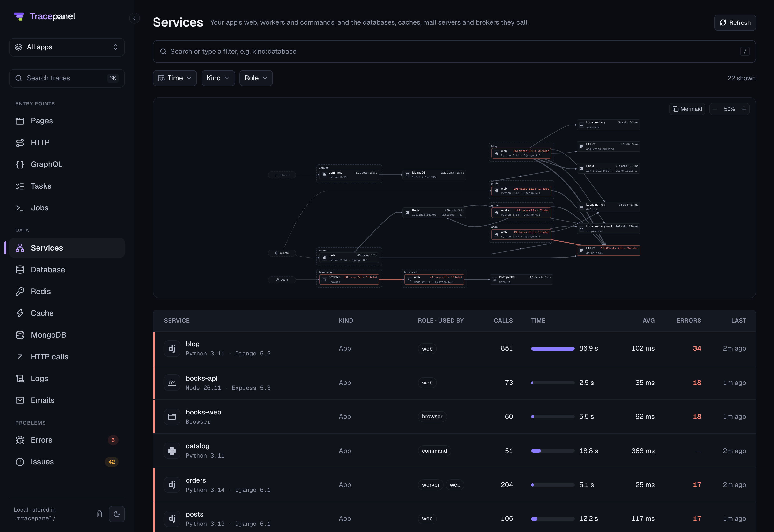The width and height of the screenshot is (774, 532).
Task: Copy the diagram with the Mermaid button
Action: pyautogui.click(x=687, y=109)
